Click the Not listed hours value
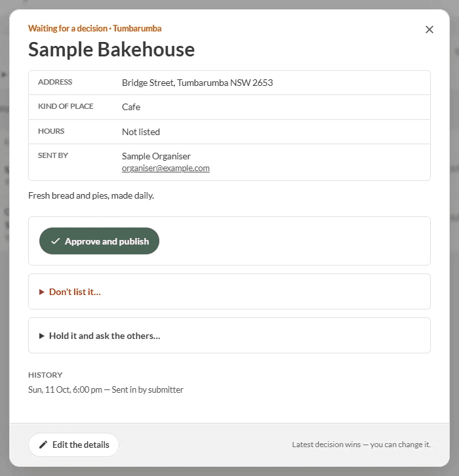Viewport: 459px width, 476px height. 141,132
